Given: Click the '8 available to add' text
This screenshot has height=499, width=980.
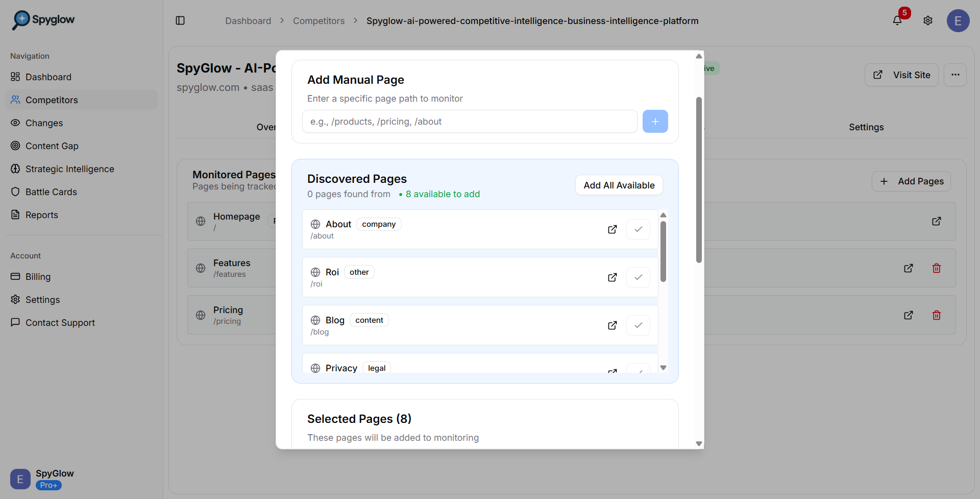Looking at the screenshot, I should coord(443,194).
